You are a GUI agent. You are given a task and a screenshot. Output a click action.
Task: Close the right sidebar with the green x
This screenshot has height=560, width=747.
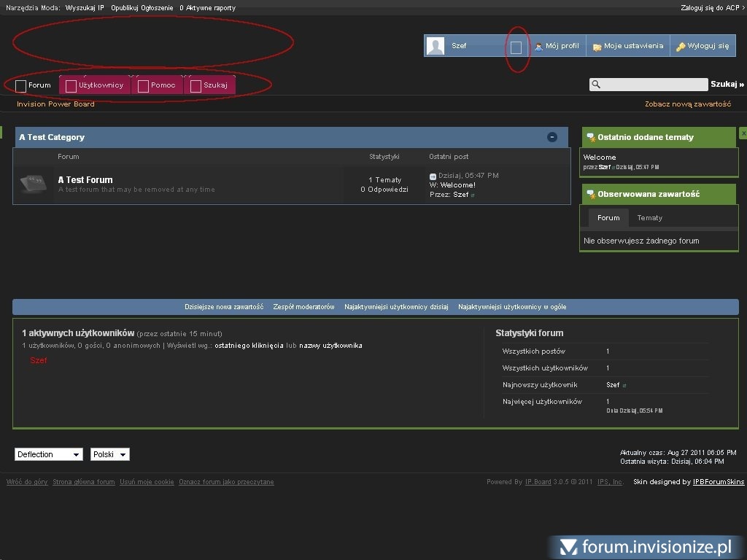click(x=743, y=133)
